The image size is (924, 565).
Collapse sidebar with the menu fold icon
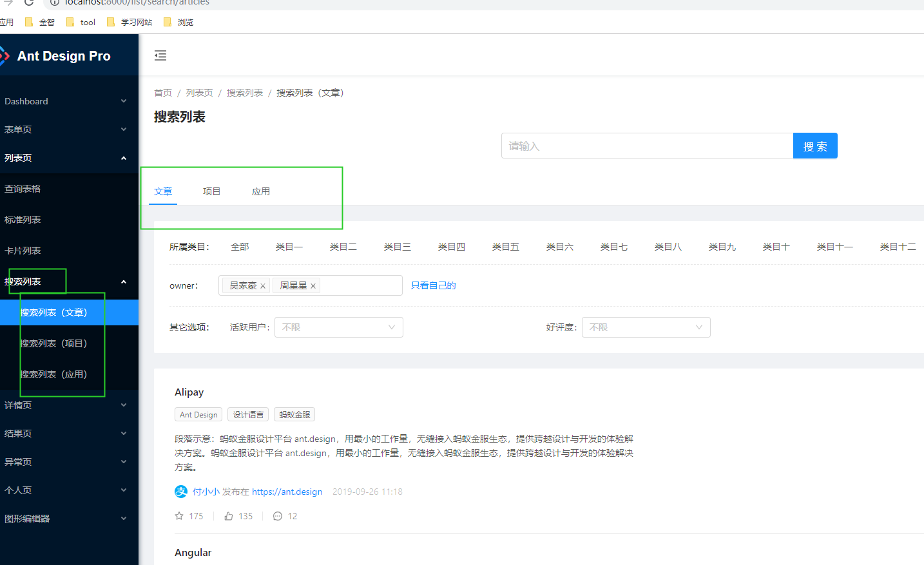160,55
